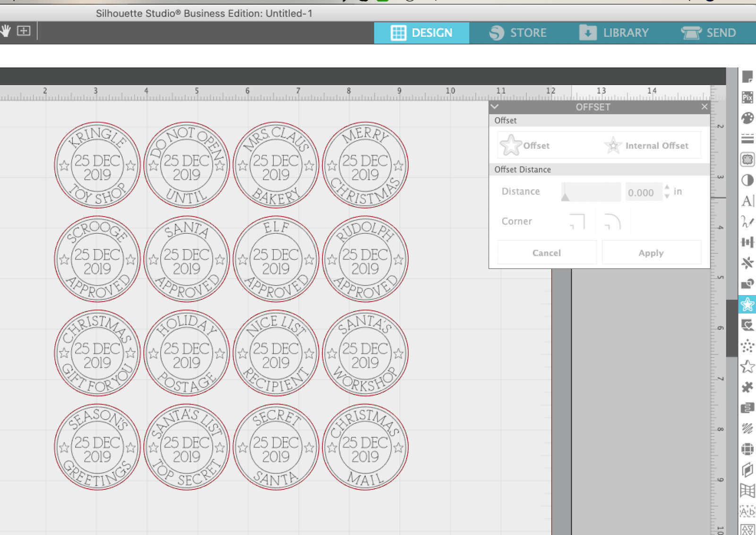Select the Pan hand tool
The image size is (756, 535).
click(x=6, y=31)
